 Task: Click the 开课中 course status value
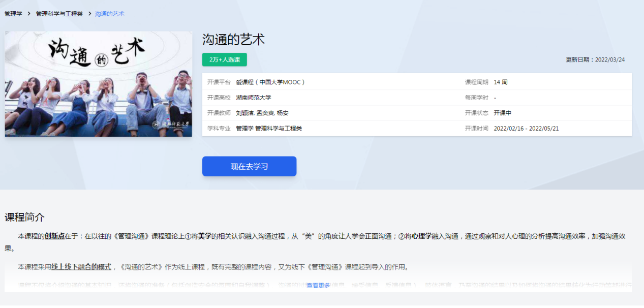tap(502, 113)
